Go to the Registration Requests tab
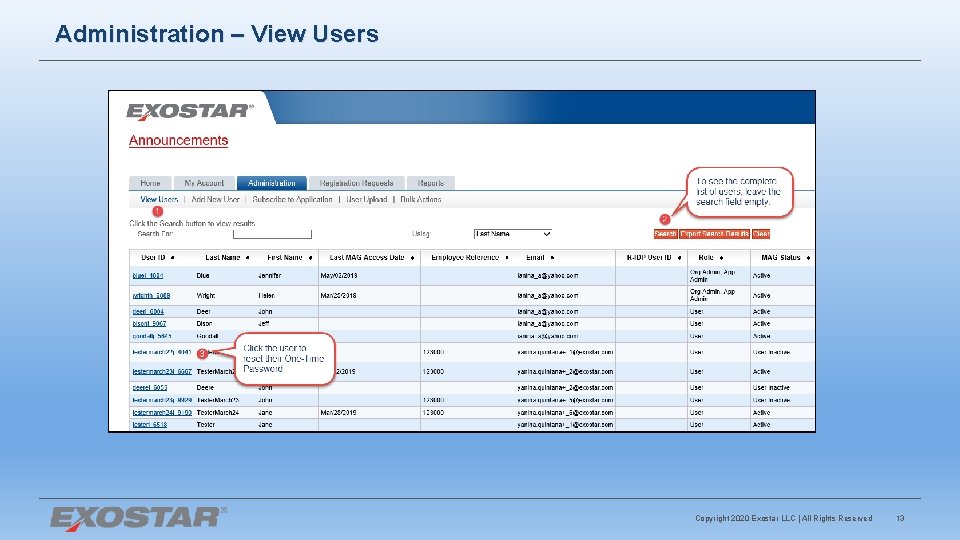 (356, 183)
